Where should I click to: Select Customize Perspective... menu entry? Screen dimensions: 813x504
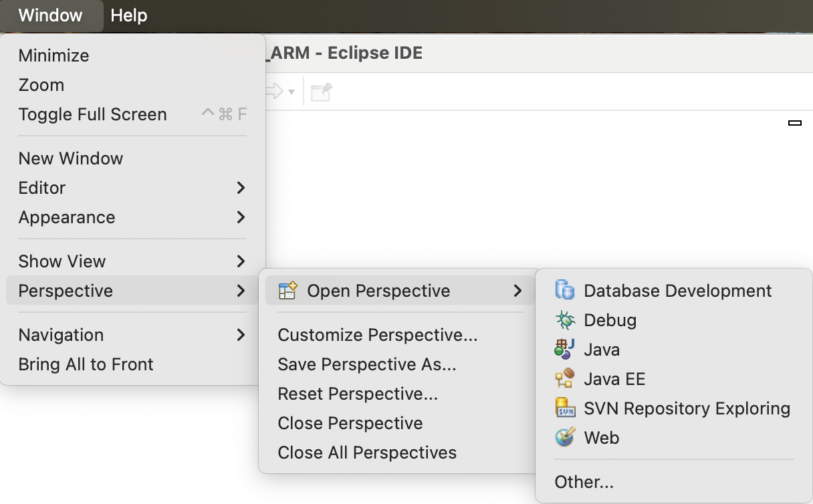378,335
